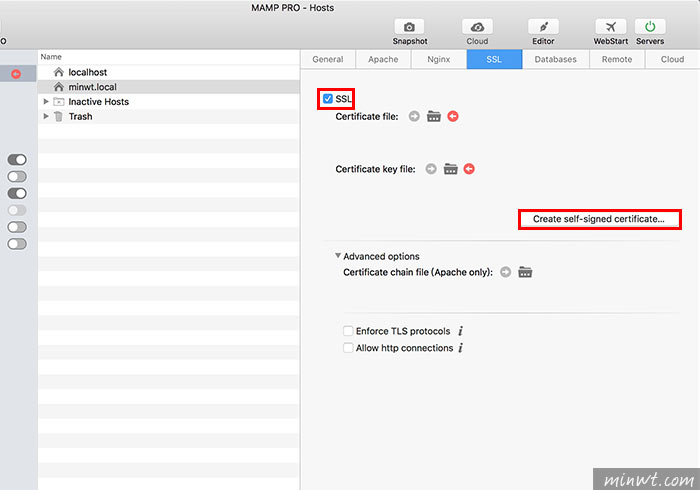Select minwt.local host row
700x490 pixels.
click(169, 87)
